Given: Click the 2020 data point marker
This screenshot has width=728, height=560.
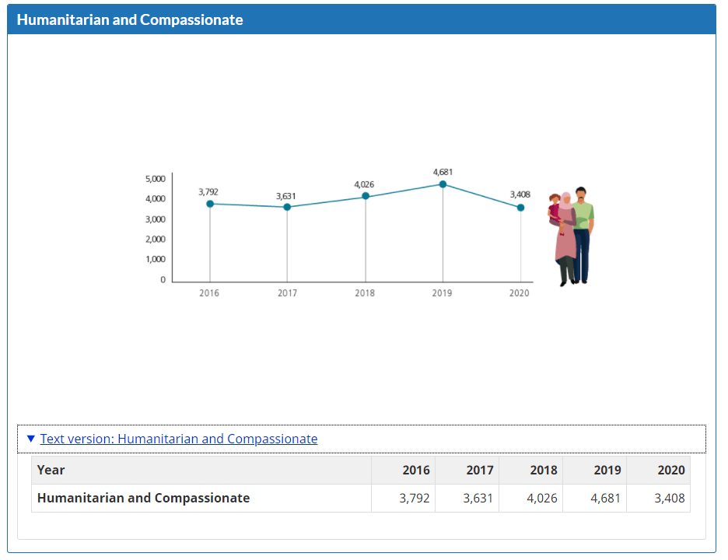Looking at the screenshot, I should pyautogui.click(x=520, y=208).
